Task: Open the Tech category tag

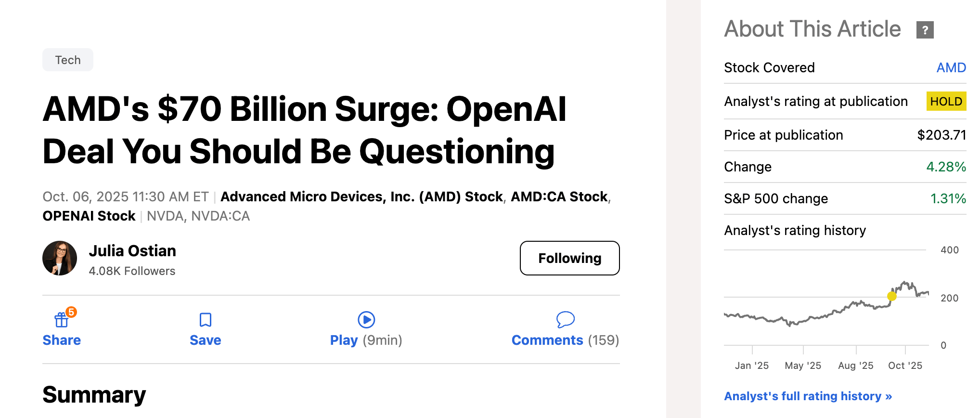Action: [68, 60]
